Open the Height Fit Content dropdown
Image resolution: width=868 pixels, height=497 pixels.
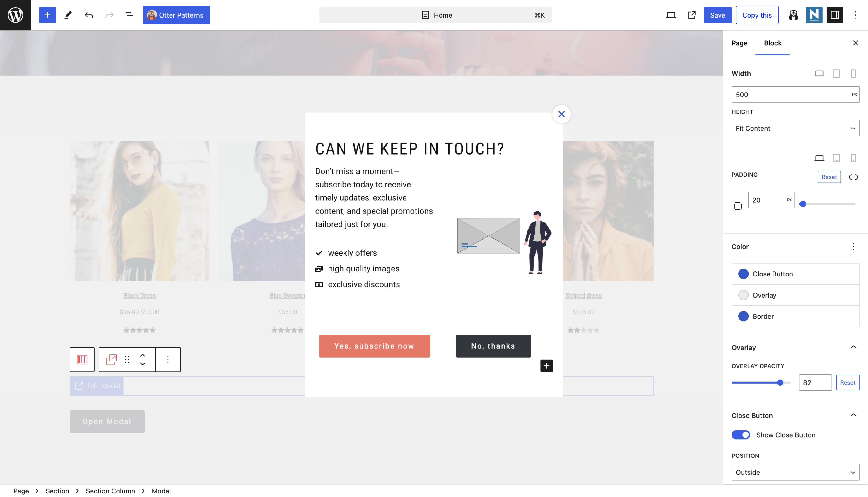coord(795,128)
